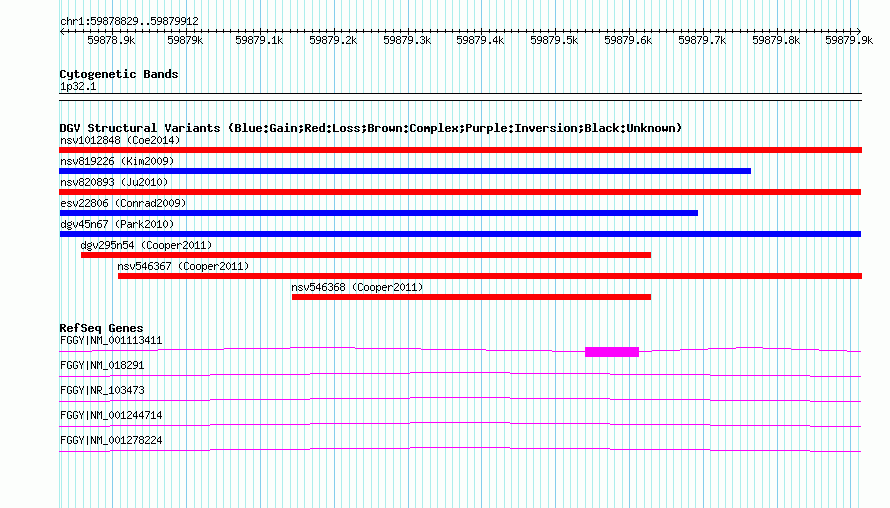Screen dimensions: 890x508
Task: Select the esv22806 (Conrad2009) blue bar
Action: [379, 213]
